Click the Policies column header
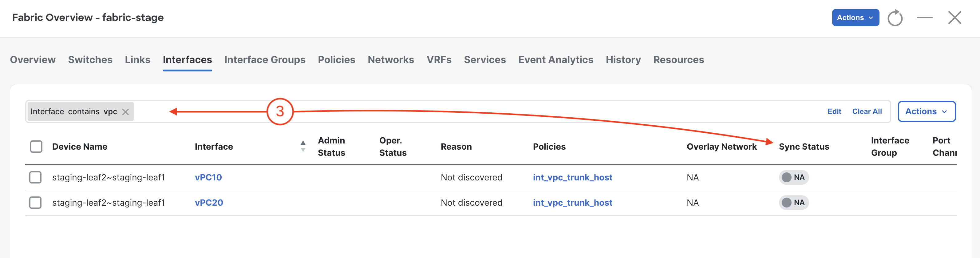Image resolution: width=980 pixels, height=258 pixels. pyautogui.click(x=549, y=146)
